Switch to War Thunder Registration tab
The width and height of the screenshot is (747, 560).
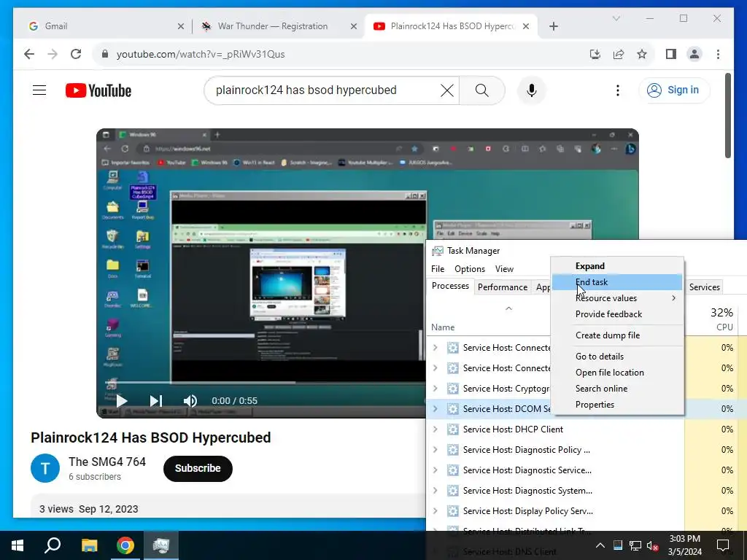tap(278, 26)
